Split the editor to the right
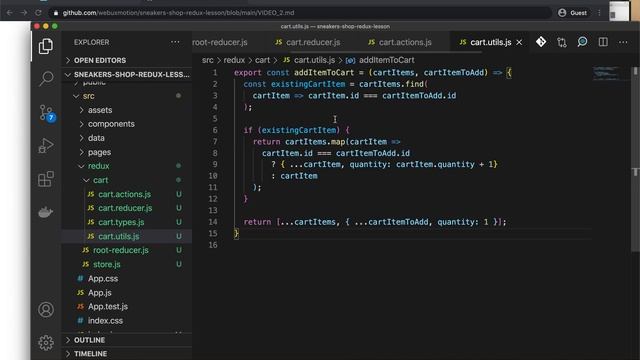Viewport: 640px width, 360px height. [603, 42]
